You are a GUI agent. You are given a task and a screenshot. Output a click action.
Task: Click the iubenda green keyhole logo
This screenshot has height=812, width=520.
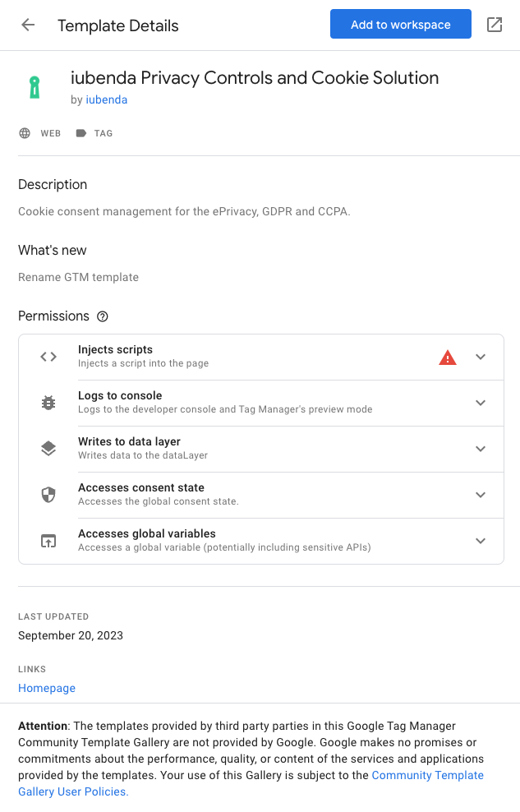coord(35,87)
